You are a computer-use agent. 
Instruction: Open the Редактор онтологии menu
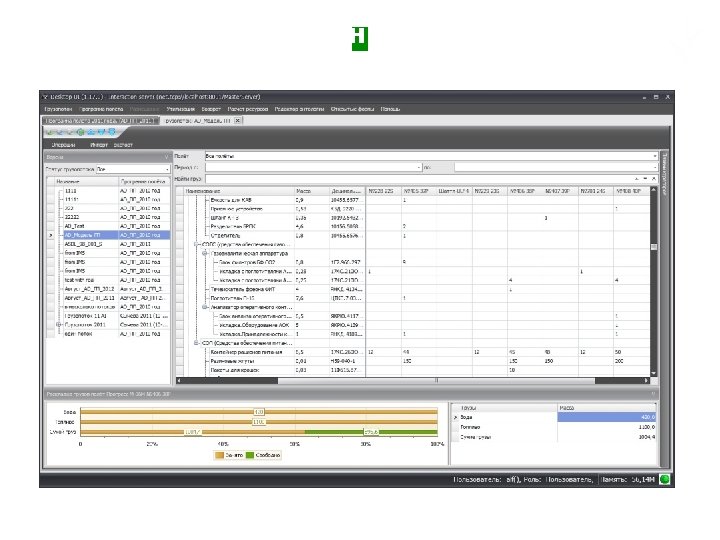coord(299,109)
